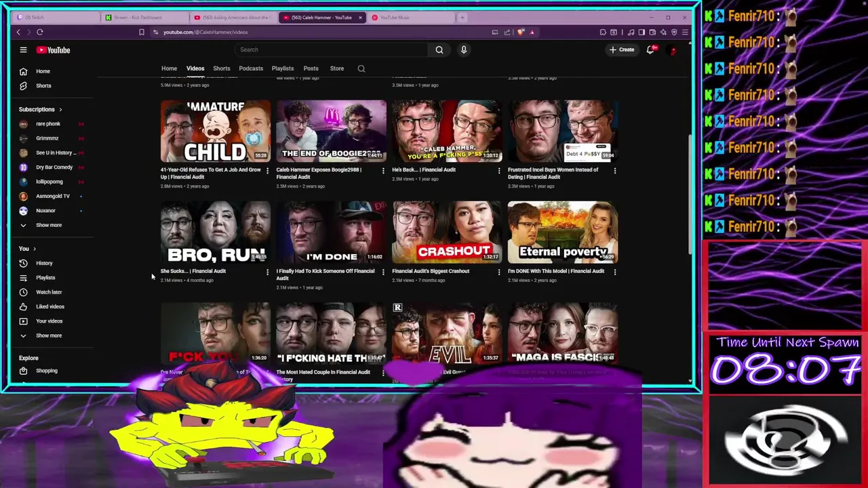The width and height of the screenshot is (868, 488).
Task: Start voice search with the microphone icon
Action: (464, 49)
